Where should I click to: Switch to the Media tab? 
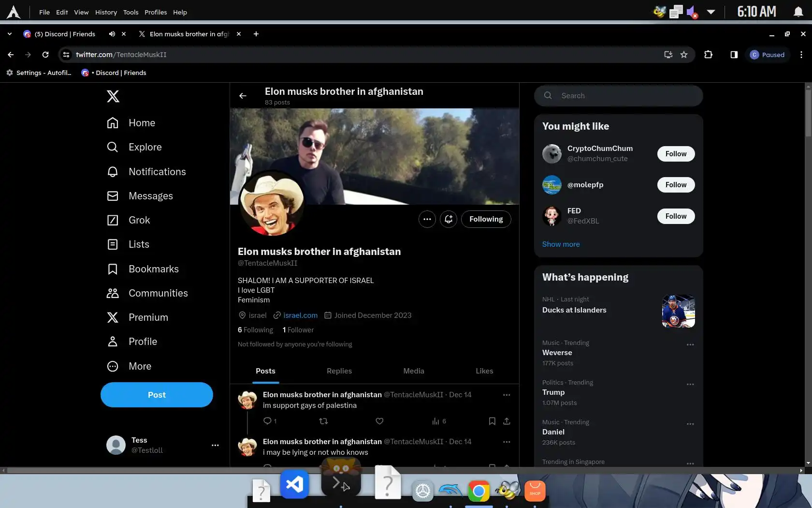[414, 371]
